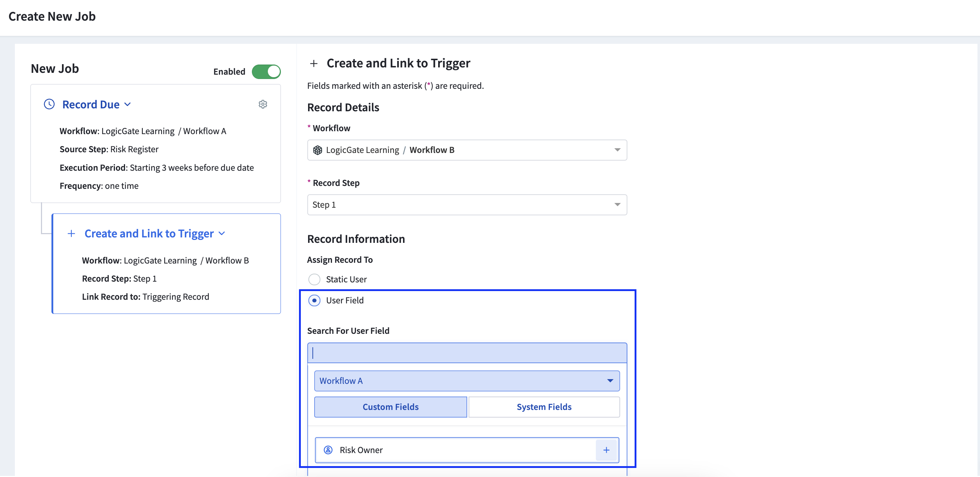
Task: Expand Create and Link to Trigger chevron
Action: tap(222, 233)
